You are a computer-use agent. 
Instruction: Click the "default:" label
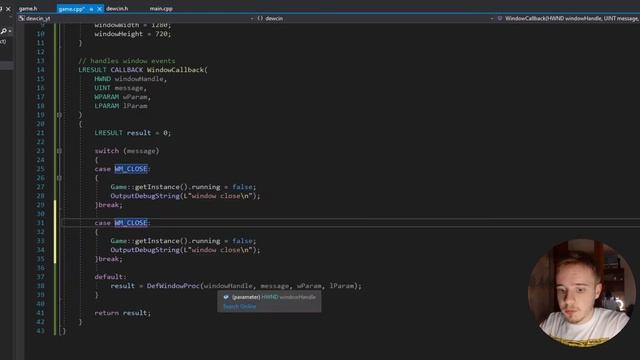[111, 277]
